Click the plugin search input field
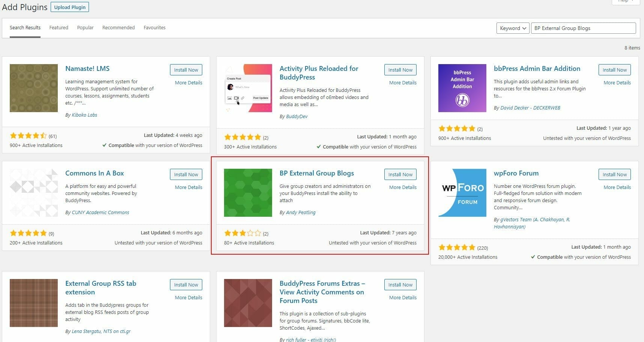 pyautogui.click(x=583, y=28)
